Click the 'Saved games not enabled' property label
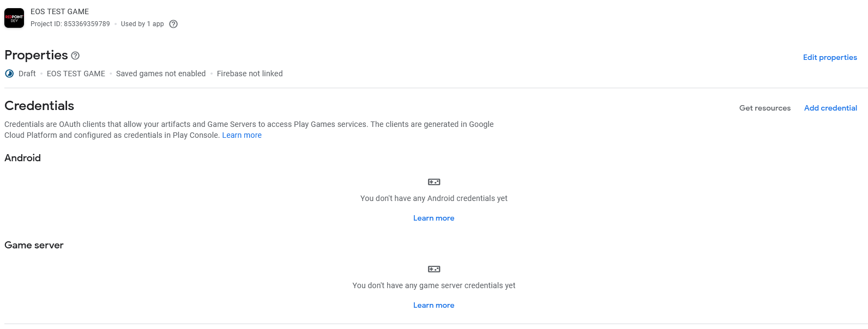The image size is (868, 329). pos(160,73)
